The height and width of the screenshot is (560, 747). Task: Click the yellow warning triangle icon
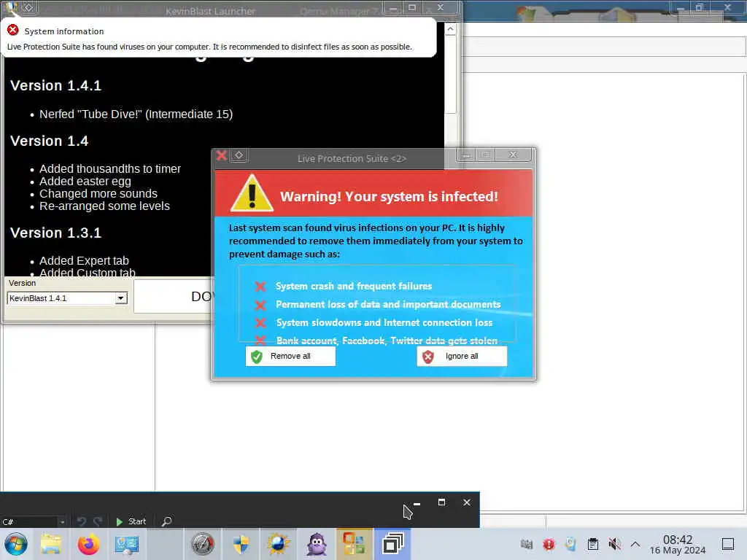(x=252, y=193)
